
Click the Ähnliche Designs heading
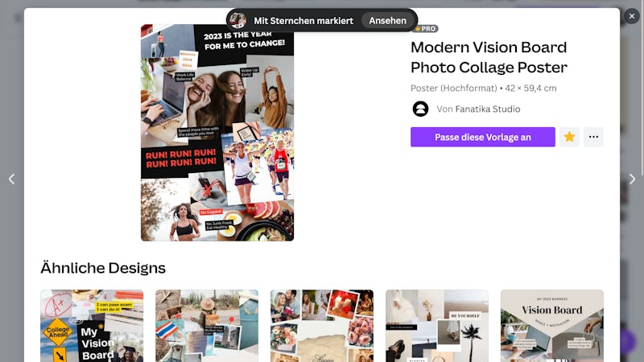coord(103,268)
